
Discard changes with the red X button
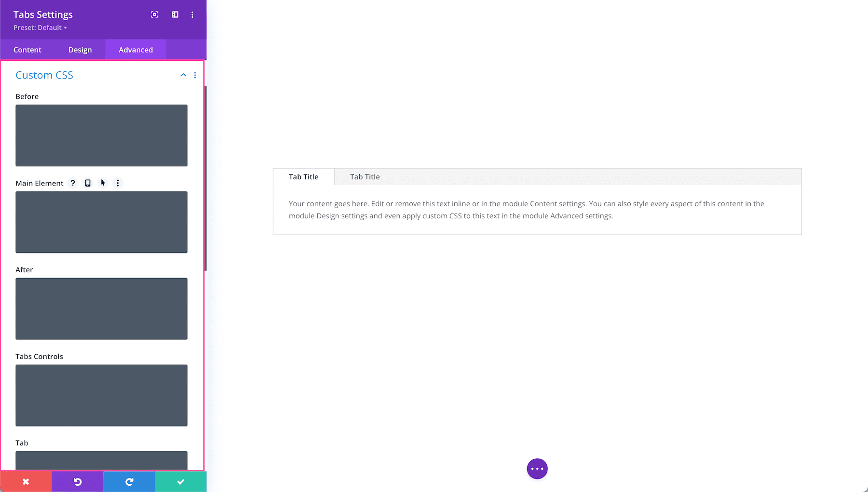26,481
